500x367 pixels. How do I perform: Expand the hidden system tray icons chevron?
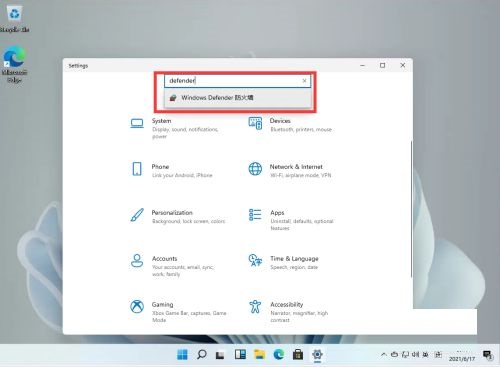(x=384, y=355)
